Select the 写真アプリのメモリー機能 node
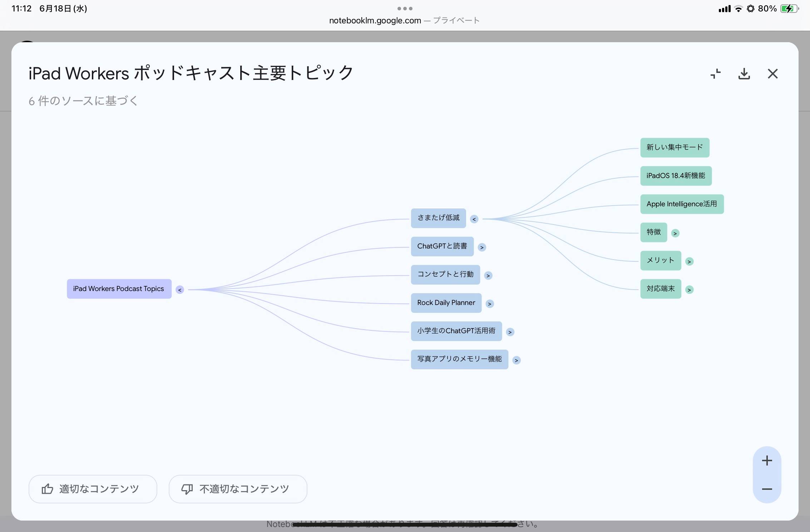 pos(459,359)
